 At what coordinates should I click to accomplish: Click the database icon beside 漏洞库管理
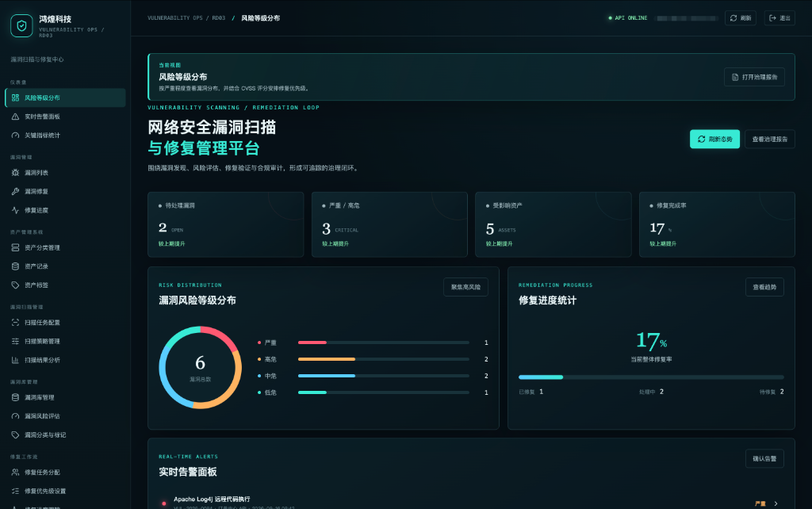click(16, 397)
